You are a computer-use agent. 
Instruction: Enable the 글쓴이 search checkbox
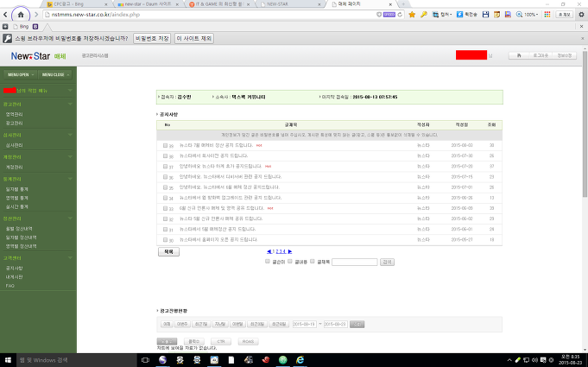tap(268, 262)
